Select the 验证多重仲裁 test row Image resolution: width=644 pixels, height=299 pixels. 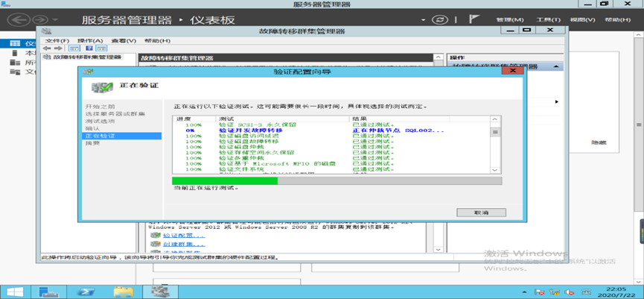pos(331,158)
